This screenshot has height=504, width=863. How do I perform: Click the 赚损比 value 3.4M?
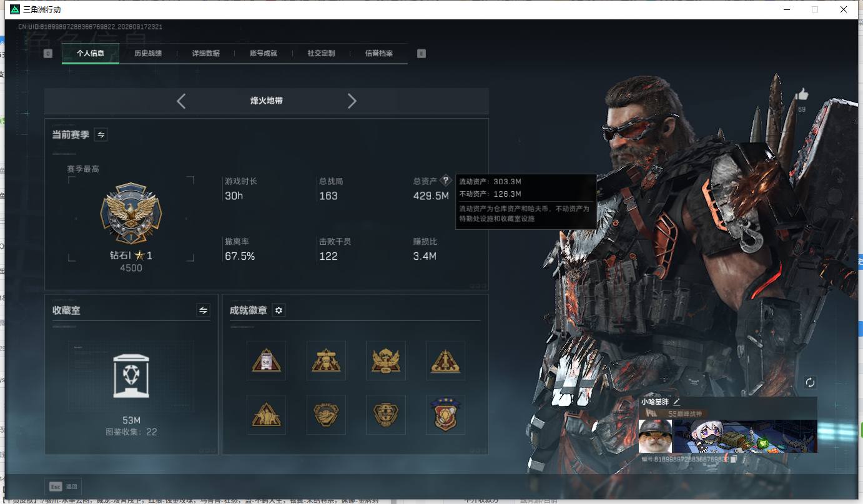click(x=425, y=256)
